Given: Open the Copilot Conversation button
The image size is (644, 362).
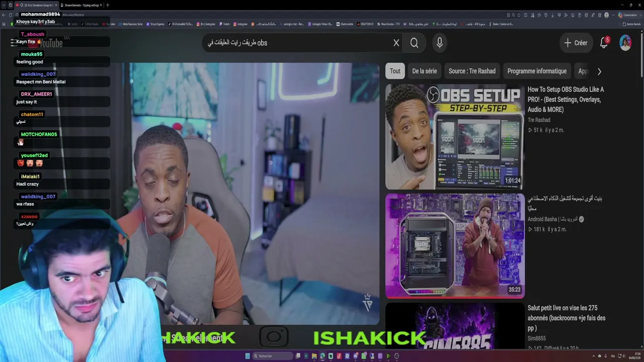Looking at the screenshot, I should click(628, 15).
